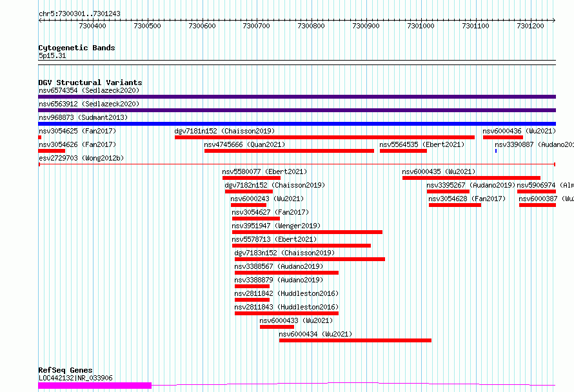Viewport: 574px width, 392px height.
Task: Click the thin red line of esv2729703
Action: [x=297, y=164]
